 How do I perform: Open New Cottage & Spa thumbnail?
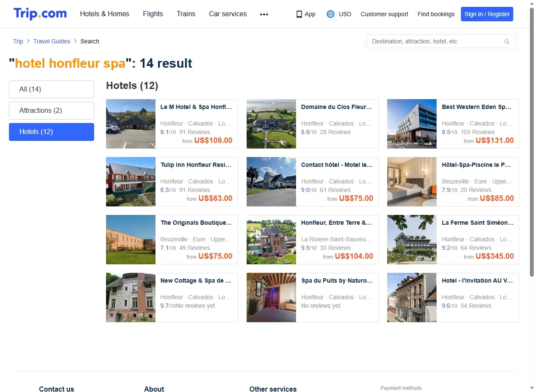(131, 298)
